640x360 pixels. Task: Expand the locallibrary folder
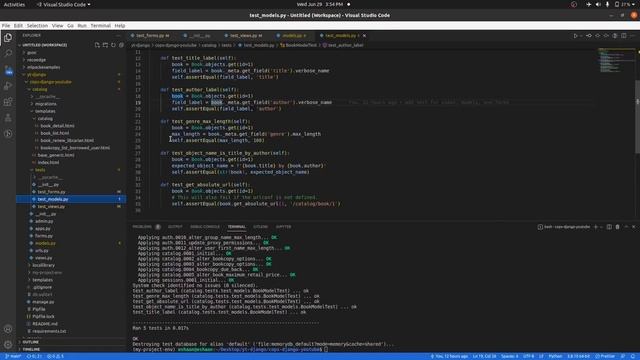[43, 265]
